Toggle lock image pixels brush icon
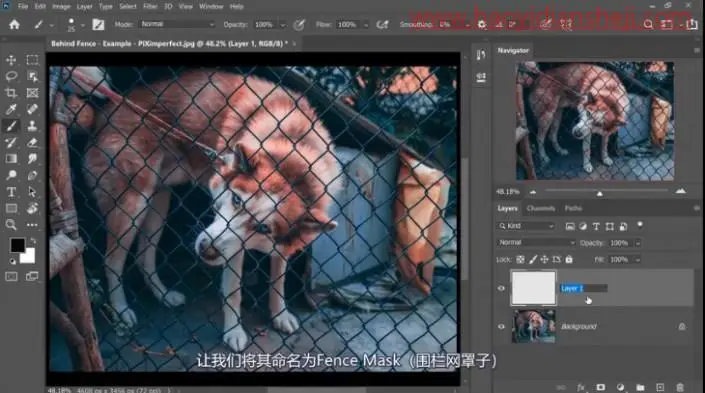 coord(533,259)
